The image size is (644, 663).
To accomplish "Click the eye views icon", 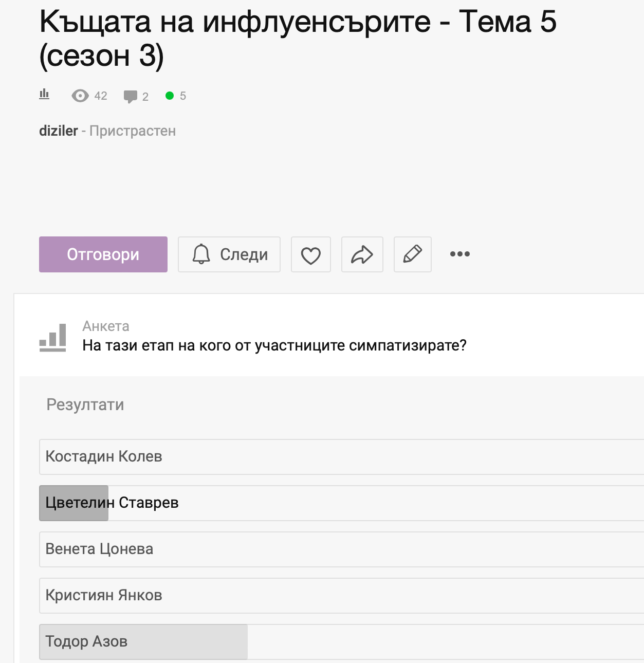I will coord(80,96).
